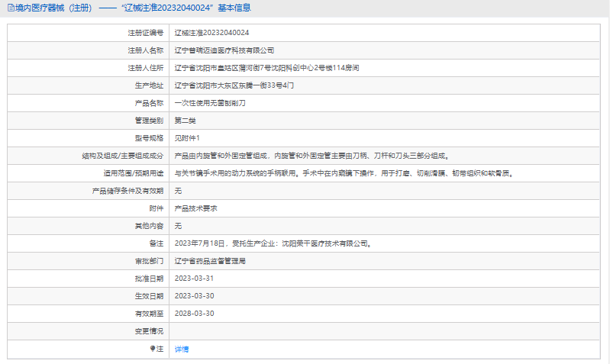Click the 注册人住所 label

[x=146, y=68]
